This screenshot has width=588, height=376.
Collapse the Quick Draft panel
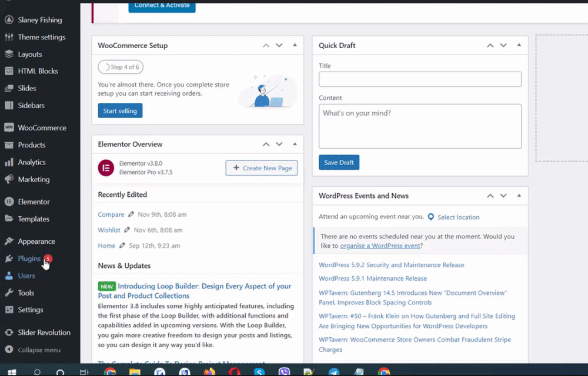[519, 45]
